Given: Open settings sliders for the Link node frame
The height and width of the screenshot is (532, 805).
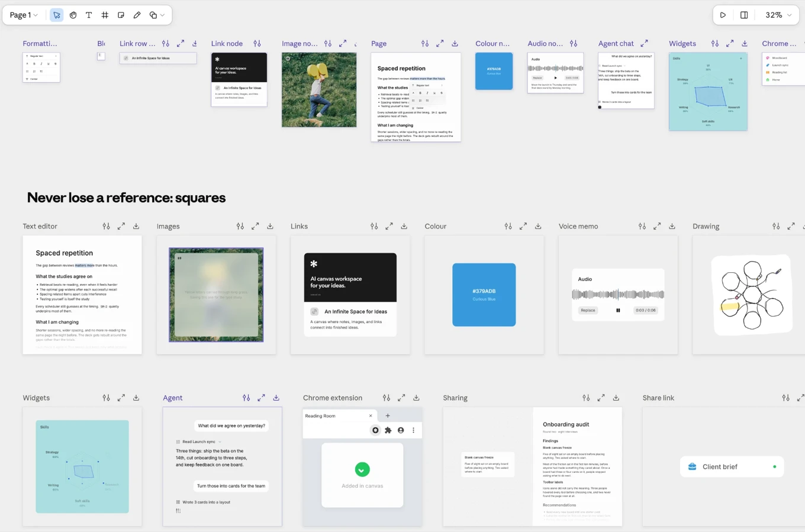Looking at the screenshot, I should 257,43.
